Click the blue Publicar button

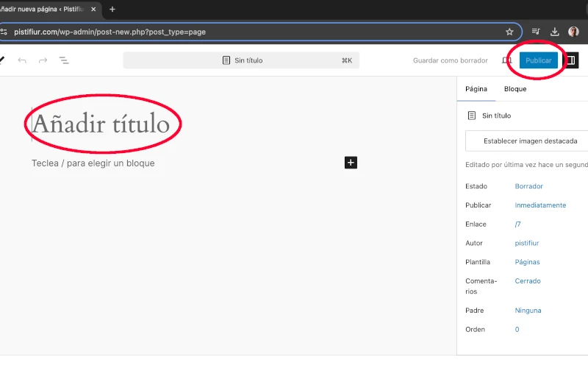pos(538,60)
